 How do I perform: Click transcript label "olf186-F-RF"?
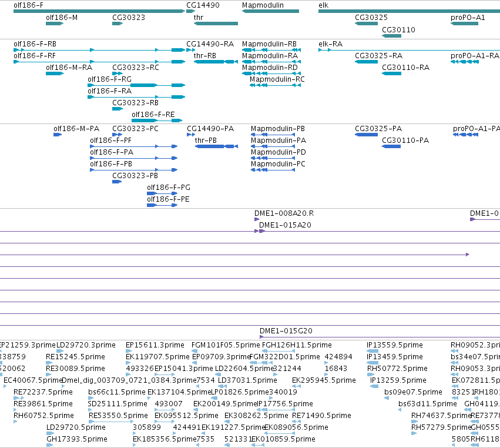tap(35, 55)
